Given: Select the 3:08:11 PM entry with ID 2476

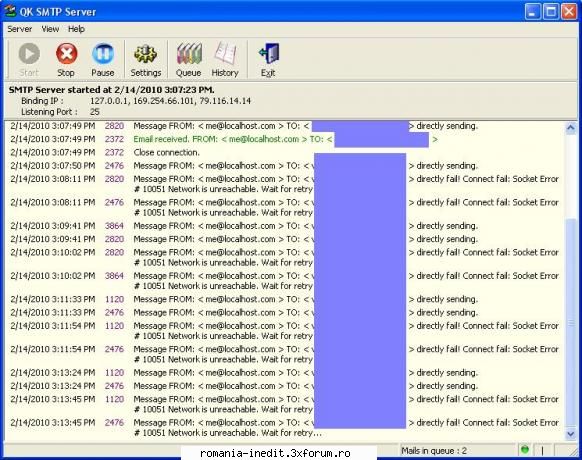Looking at the screenshot, I should 285,207.
